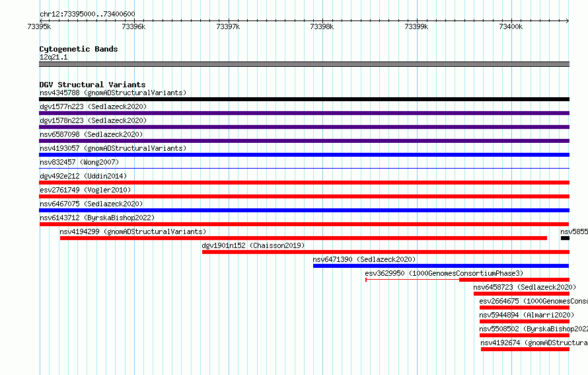Click the Cytogenetic Bands track title
588x375 pixels.
point(79,49)
